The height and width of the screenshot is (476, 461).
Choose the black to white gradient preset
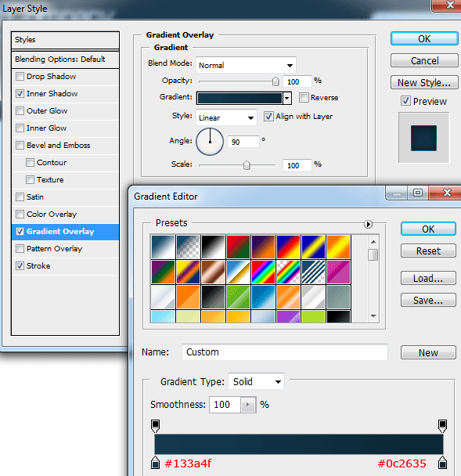tap(213, 247)
